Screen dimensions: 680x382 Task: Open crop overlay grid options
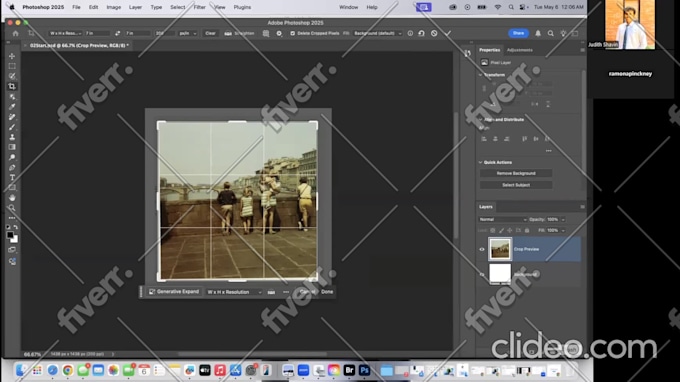click(266, 33)
